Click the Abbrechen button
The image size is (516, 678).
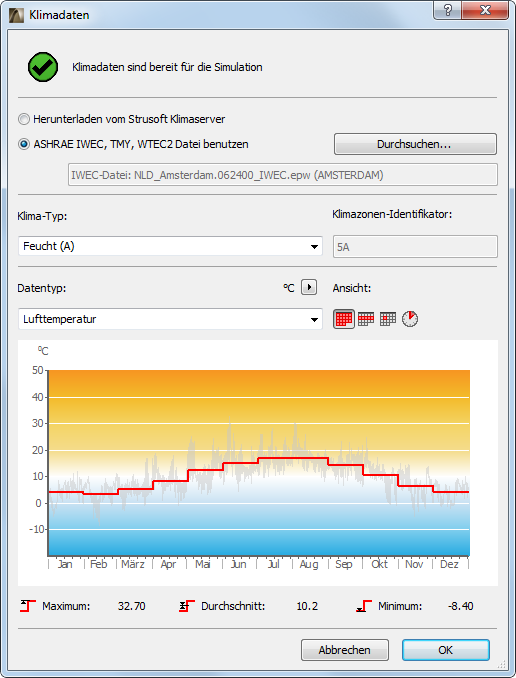click(345, 650)
